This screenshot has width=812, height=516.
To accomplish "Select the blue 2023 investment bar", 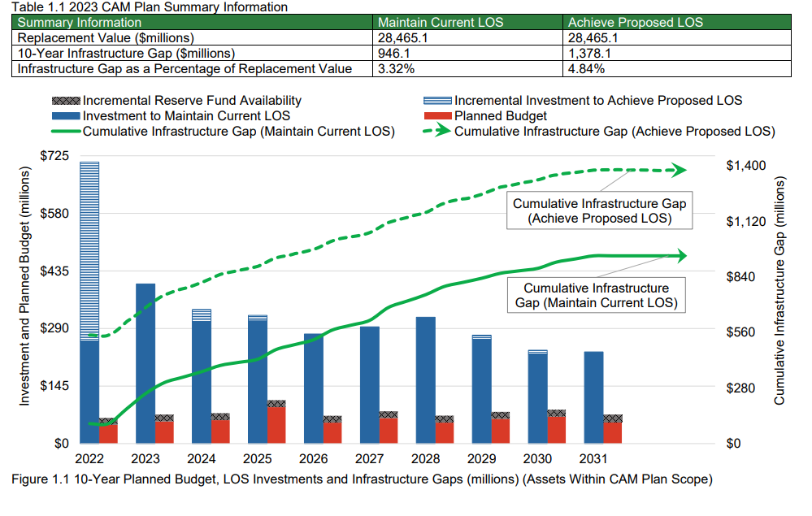I will pyautogui.click(x=145, y=362).
